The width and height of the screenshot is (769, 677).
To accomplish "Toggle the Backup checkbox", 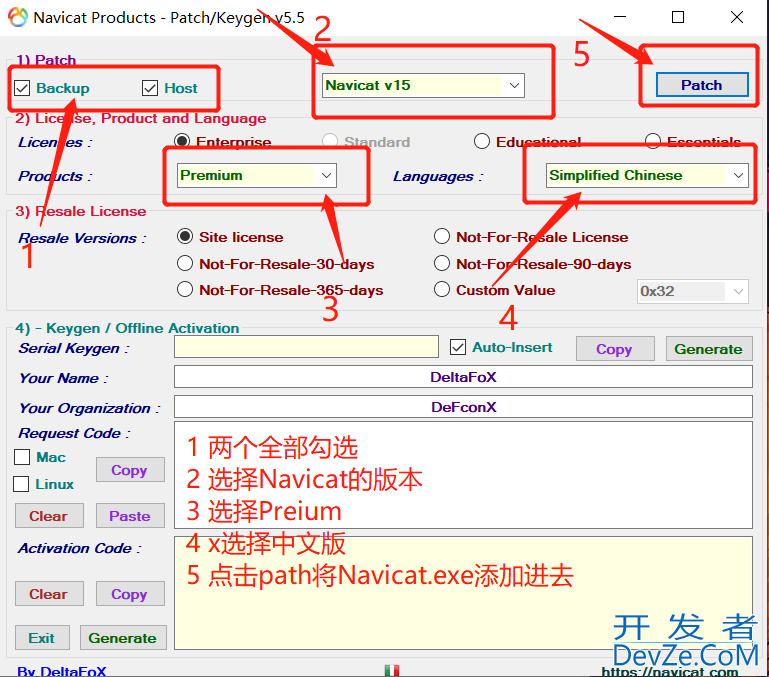I will (22, 88).
